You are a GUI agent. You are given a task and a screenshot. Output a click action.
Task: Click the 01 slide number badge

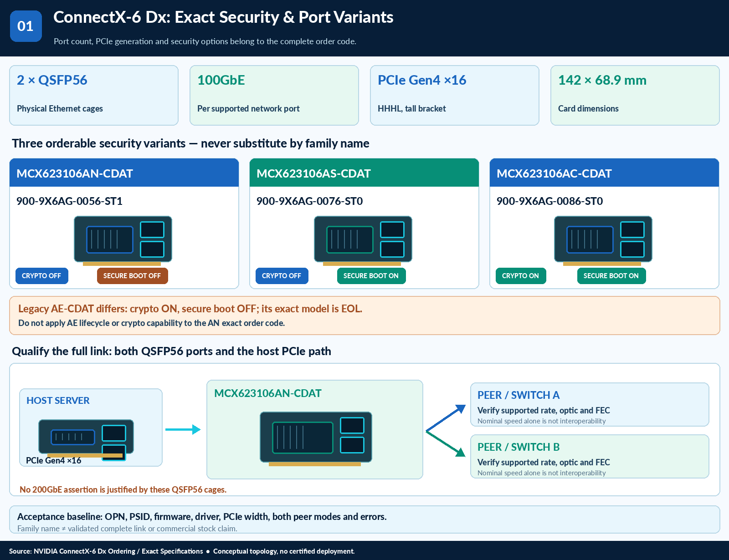[26, 26]
